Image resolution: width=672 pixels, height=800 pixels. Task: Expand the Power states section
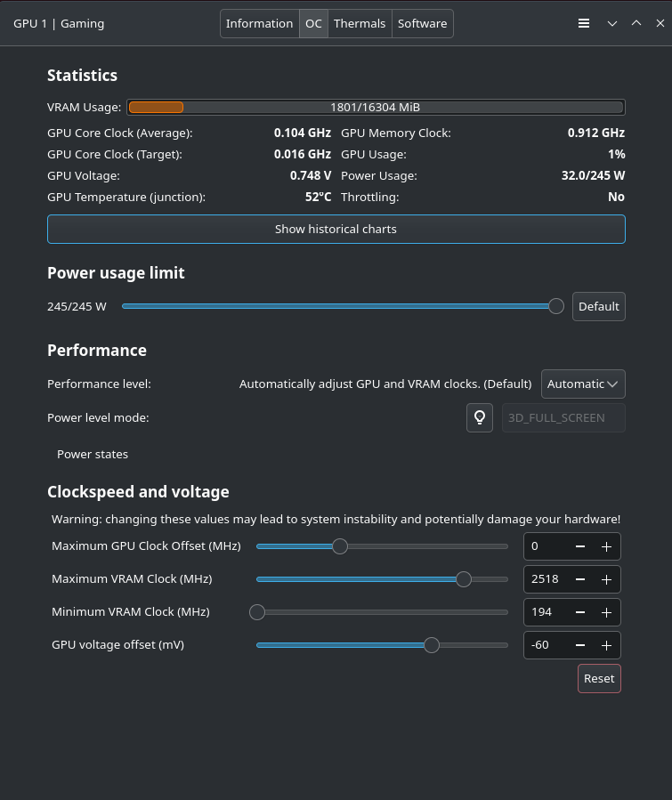(x=93, y=454)
